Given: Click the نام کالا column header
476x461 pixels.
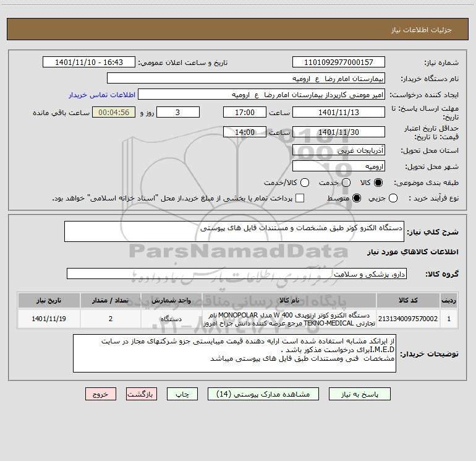Looking at the screenshot, I should coord(289,300).
